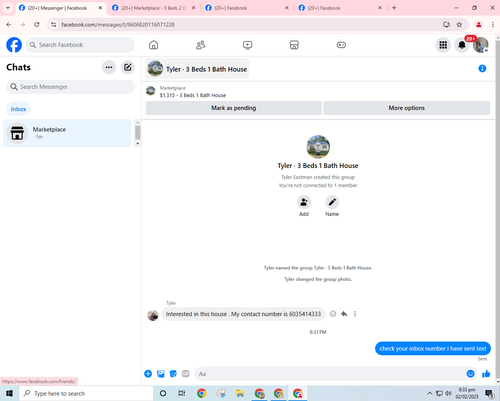Select the Inbox filter
500x401 pixels.
click(x=18, y=109)
